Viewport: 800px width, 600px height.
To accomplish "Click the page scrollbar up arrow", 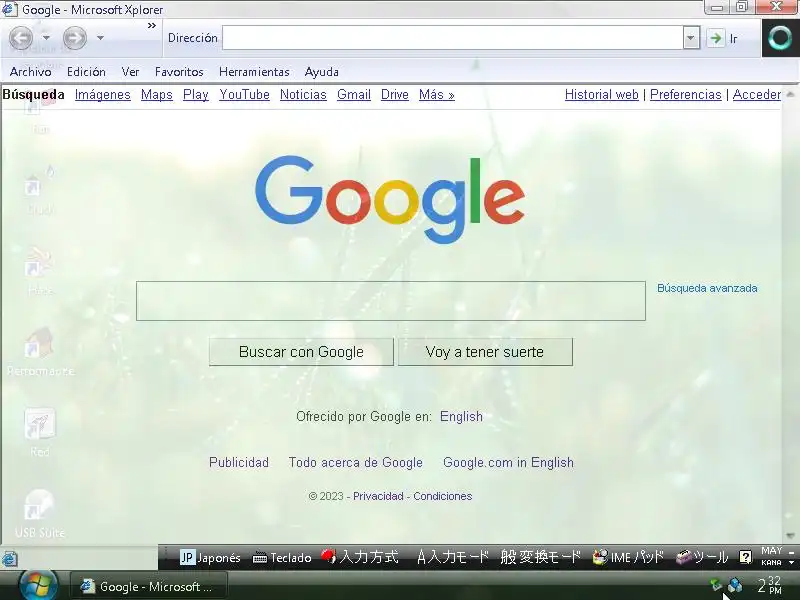I will tap(790, 94).
